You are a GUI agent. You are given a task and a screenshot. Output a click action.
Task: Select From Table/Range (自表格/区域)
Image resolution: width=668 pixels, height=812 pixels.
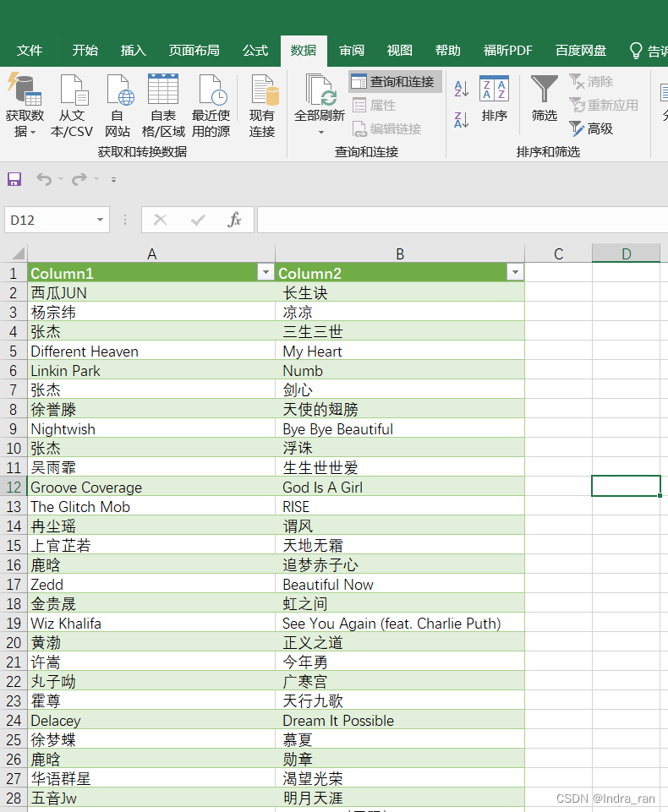coord(163,106)
